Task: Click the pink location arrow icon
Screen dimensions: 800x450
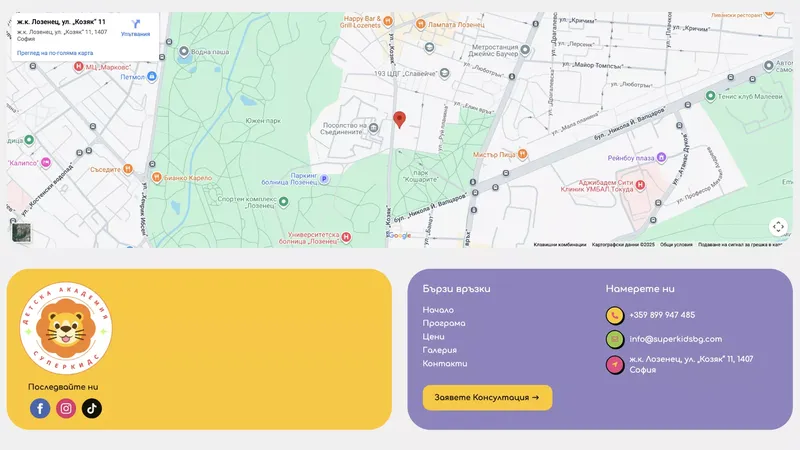Action: [615, 364]
